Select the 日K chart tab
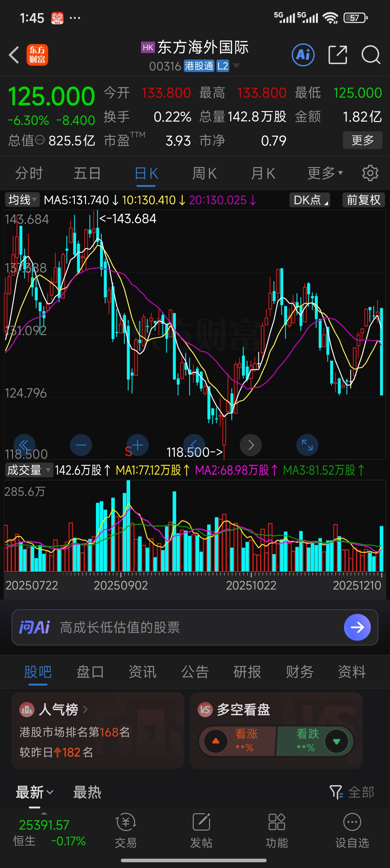 146,173
